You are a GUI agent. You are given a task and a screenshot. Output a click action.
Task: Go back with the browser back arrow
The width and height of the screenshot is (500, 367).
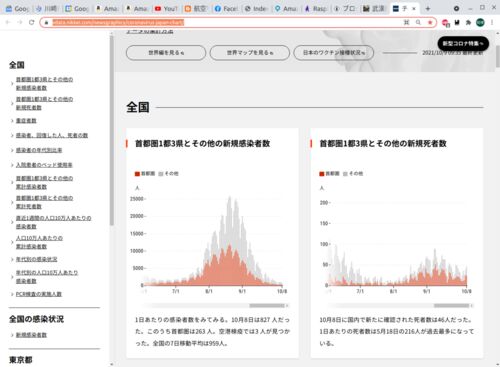(x=8, y=22)
